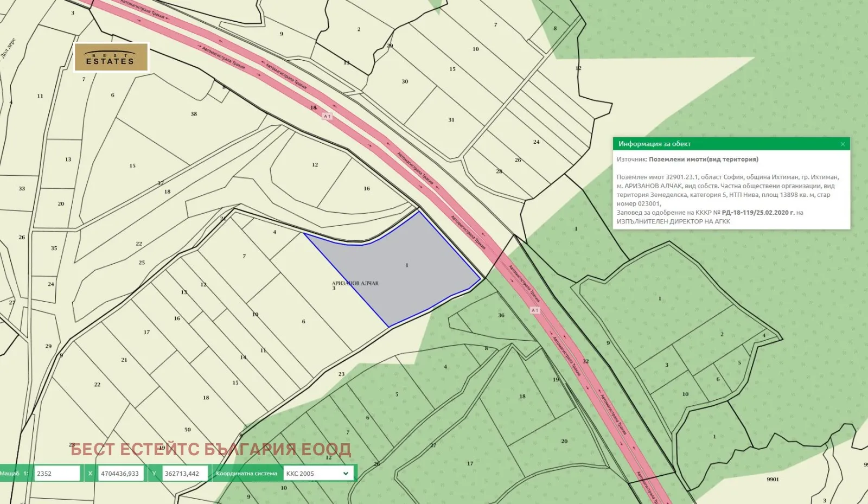
Task: Click the Мащаб scale input field
Action: tap(57, 474)
